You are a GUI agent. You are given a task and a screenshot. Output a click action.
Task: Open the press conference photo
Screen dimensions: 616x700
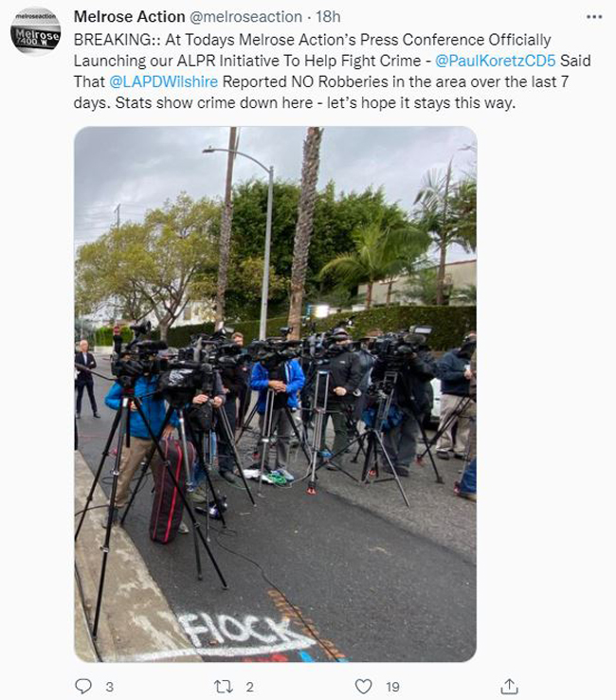[x=275, y=394]
